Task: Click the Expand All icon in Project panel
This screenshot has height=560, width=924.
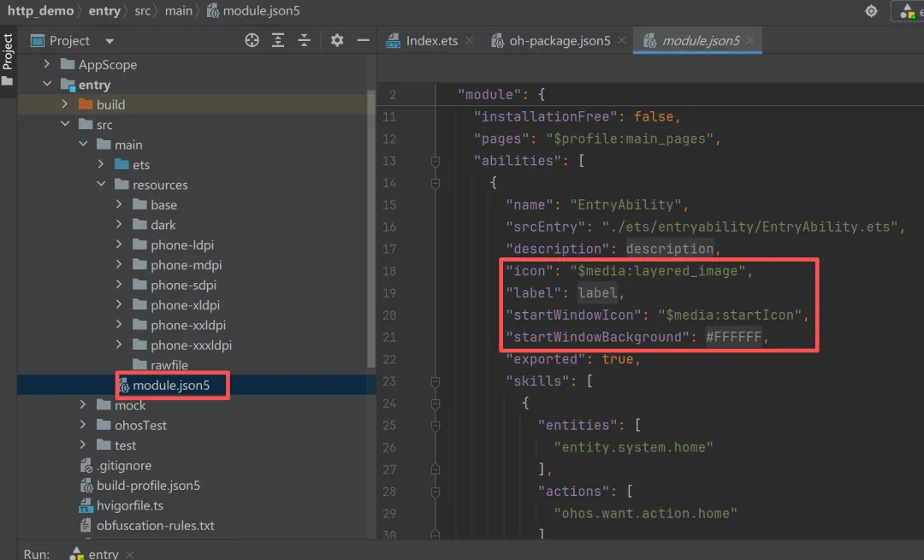Action: tap(277, 40)
